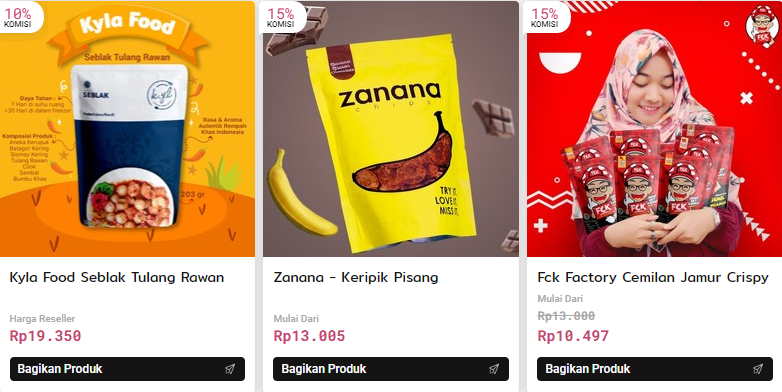Click the Rp13.005 price on Zanana
Image resolution: width=782 pixels, height=392 pixels.
[x=309, y=336]
